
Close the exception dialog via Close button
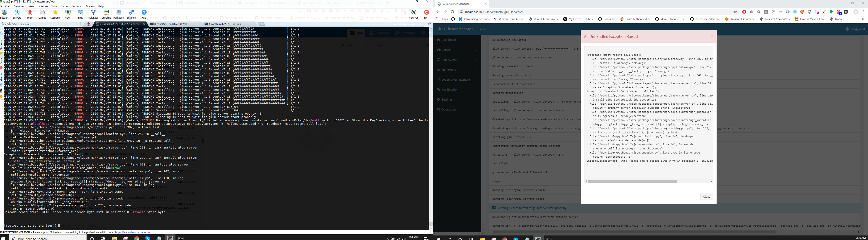click(x=706, y=197)
